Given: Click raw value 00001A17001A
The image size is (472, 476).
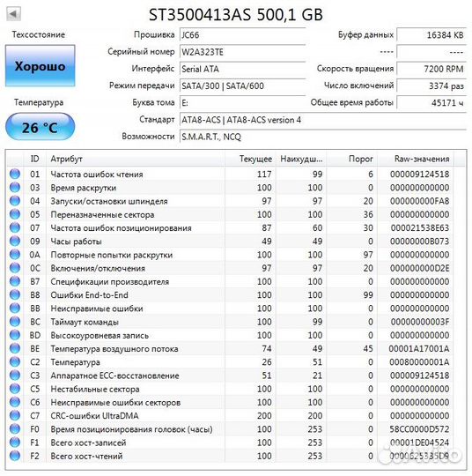Looking at the screenshot, I should pos(419,349).
